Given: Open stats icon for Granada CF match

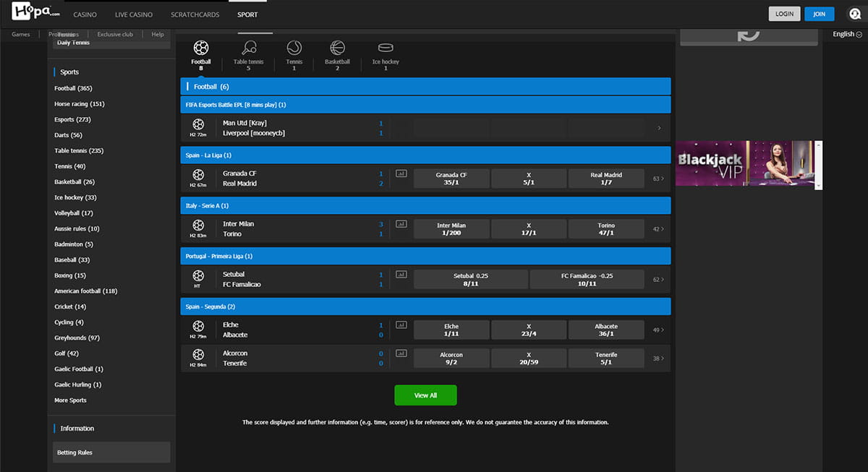Looking at the screenshot, I should (401, 173).
